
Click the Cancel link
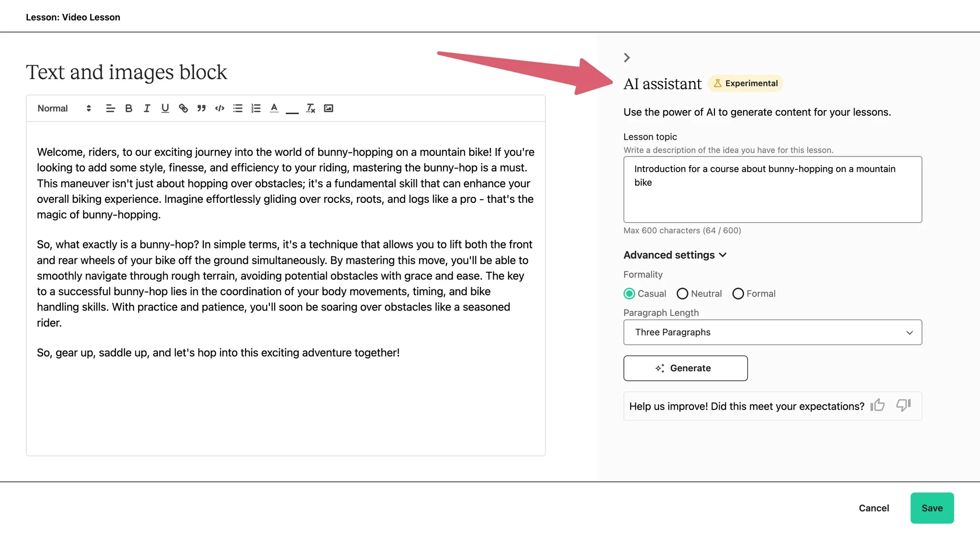pos(873,508)
